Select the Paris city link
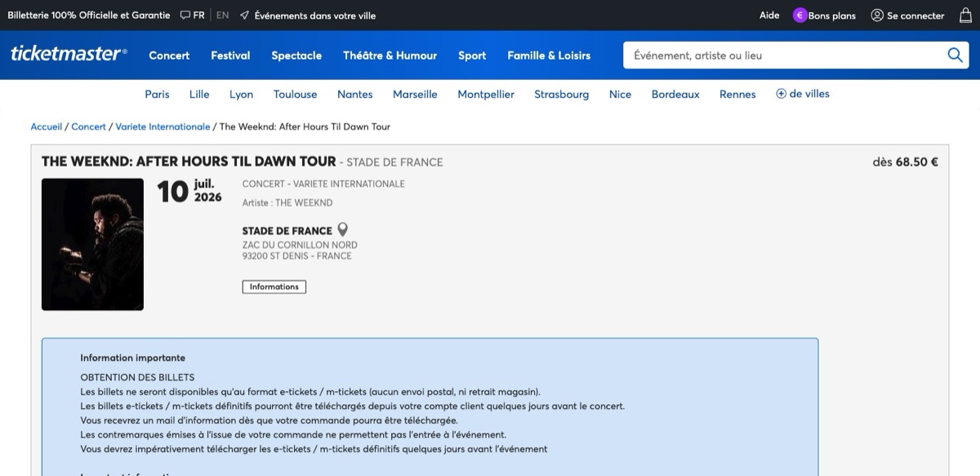This screenshot has width=980, height=476. pos(157,94)
